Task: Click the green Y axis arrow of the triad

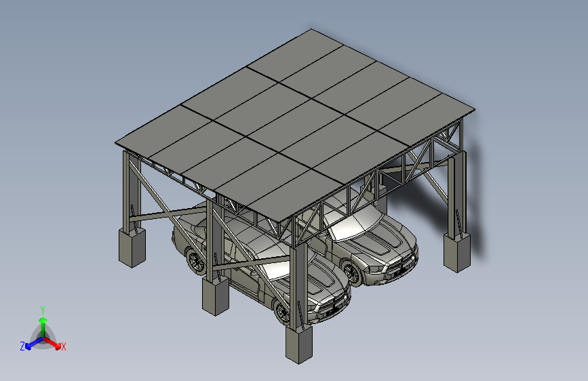Action: click(43, 326)
